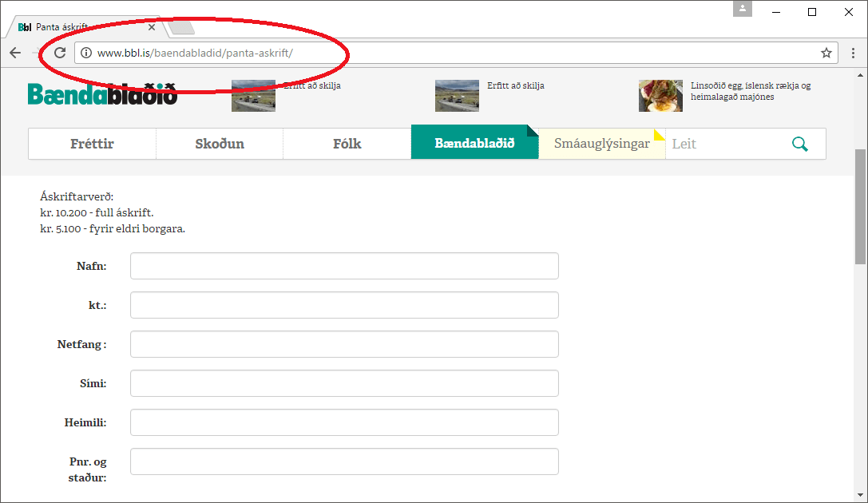The image size is (868, 503).
Task: Open the Chrome three-dot menu
Action: pyautogui.click(x=853, y=53)
